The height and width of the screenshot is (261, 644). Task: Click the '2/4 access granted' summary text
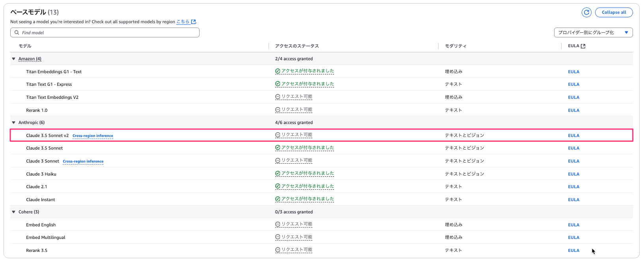[x=294, y=59]
